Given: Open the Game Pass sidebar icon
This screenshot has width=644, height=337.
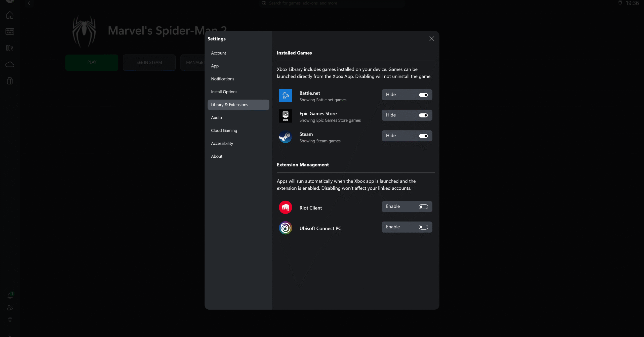Looking at the screenshot, I should coord(10,31).
